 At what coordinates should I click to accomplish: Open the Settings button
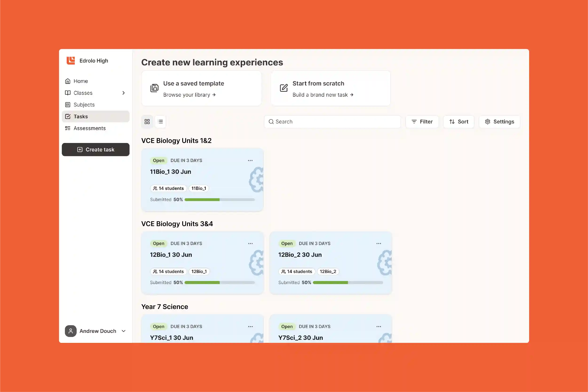499,122
